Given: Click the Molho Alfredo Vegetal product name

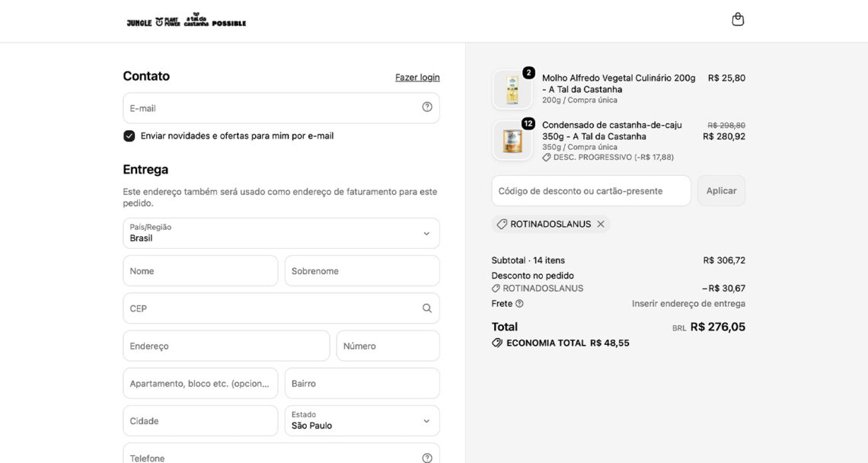Looking at the screenshot, I should 618,84.
